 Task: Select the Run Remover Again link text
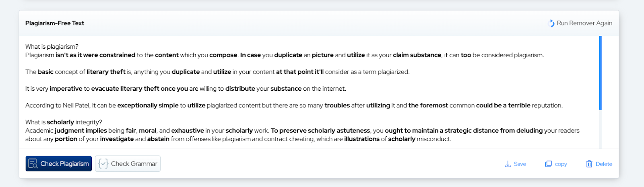(x=584, y=23)
